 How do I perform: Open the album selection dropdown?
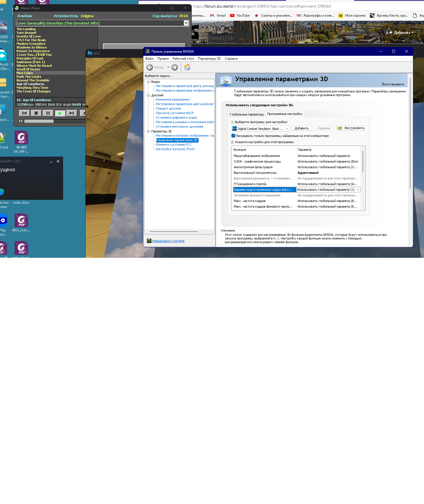click(x=186, y=23)
